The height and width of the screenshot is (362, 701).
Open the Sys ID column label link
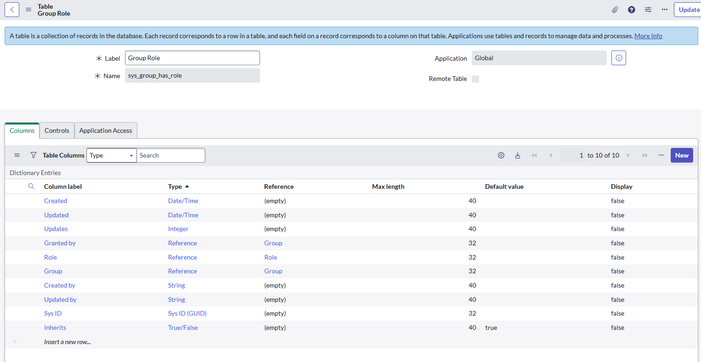(53, 313)
